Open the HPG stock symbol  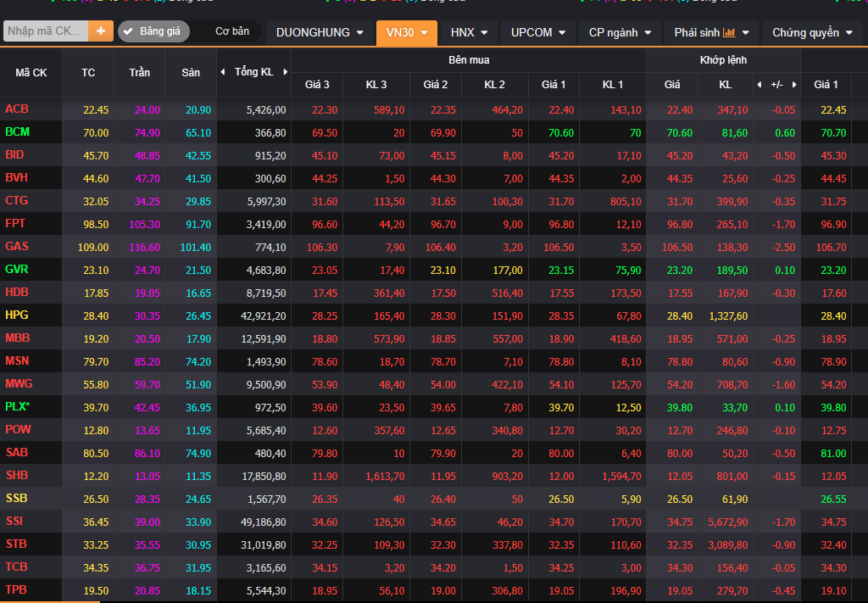[x=17, y=315]
